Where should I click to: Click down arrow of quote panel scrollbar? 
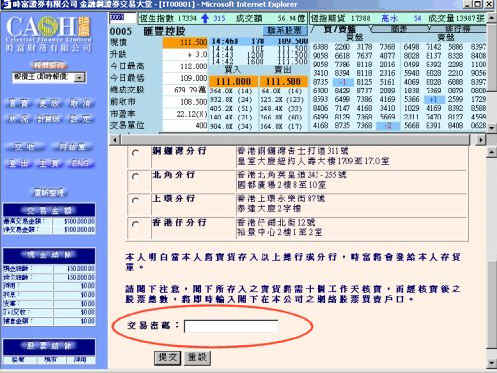pyautogui.click(x=492, y=128)
